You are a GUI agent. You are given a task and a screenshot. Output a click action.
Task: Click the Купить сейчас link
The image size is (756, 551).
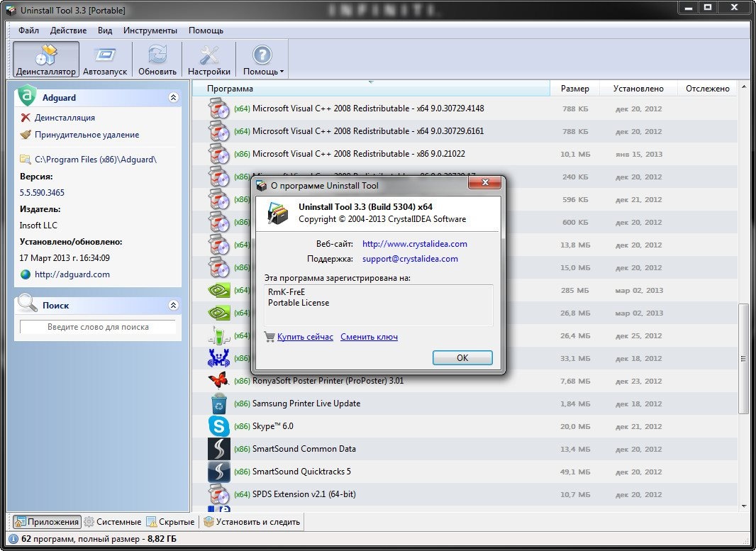tap(305, 337)
